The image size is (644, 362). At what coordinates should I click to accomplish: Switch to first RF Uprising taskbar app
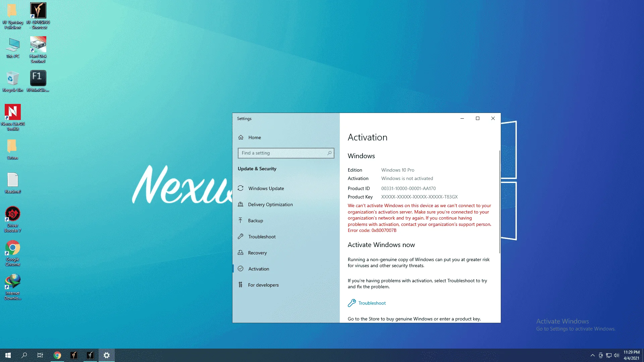pos(74,355)
